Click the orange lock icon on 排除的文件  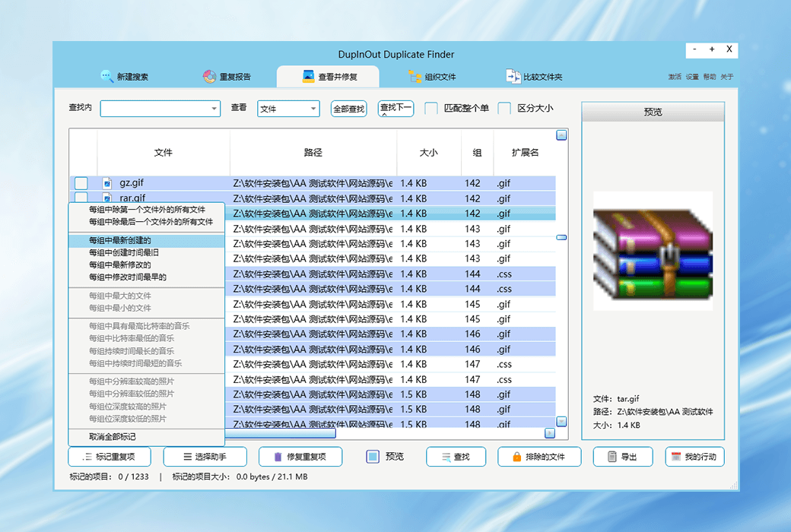516,457
